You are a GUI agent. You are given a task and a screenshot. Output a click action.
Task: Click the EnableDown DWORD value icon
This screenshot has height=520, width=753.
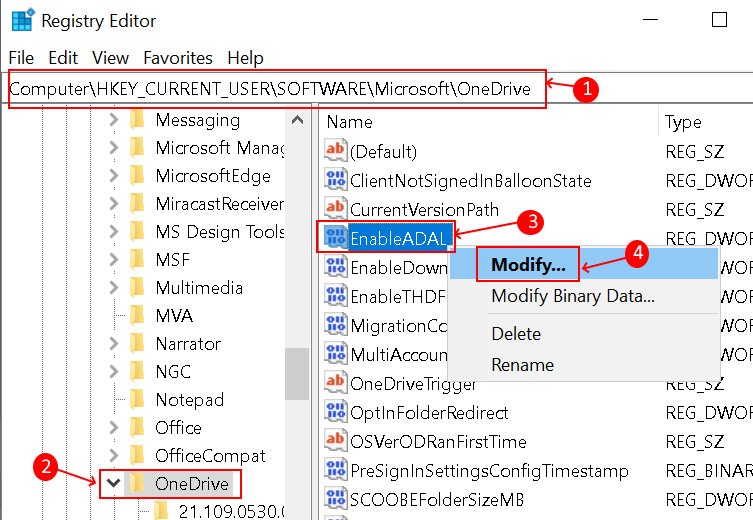pyautogui.click(x=335, y=266)
